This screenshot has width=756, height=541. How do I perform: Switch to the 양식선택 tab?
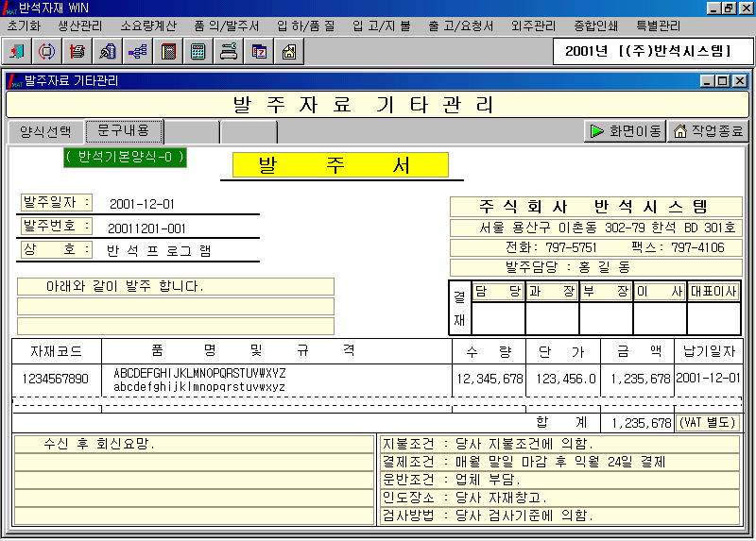45,132
